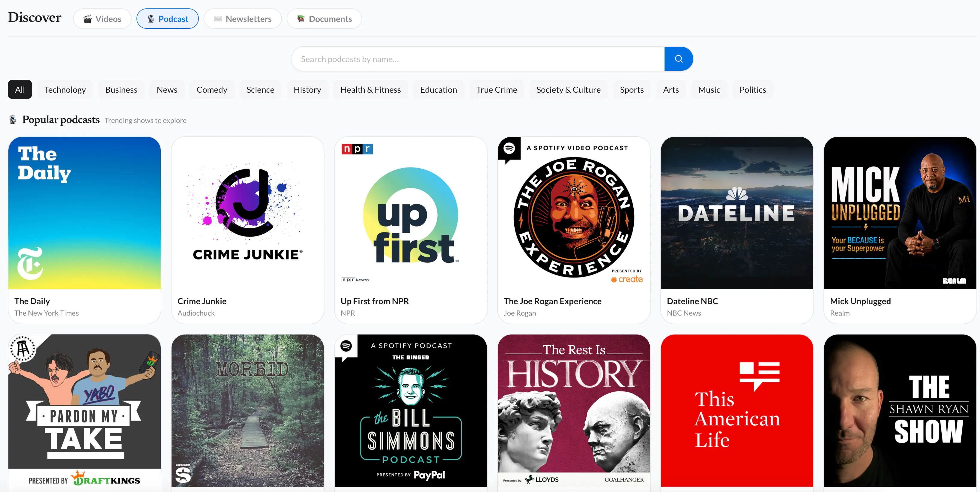Select the All category filter
This screenshot has height=492, width=980.
coord(20,89)
